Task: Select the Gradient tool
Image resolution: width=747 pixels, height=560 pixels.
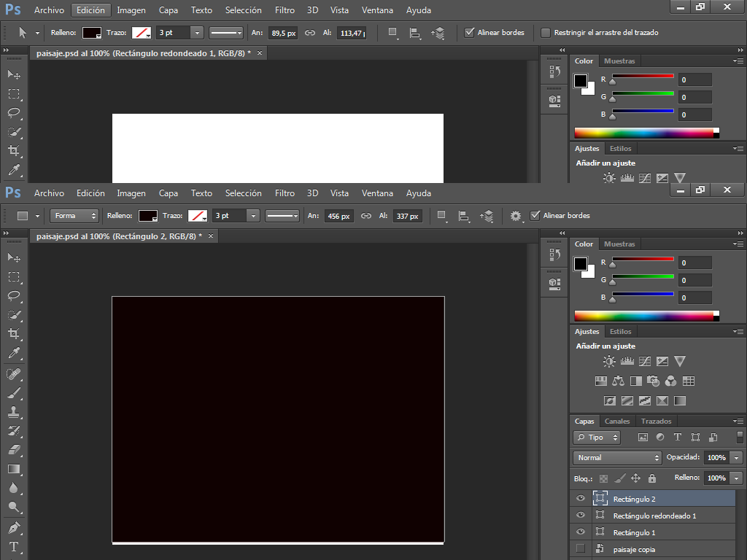Action: pos(14,469)
